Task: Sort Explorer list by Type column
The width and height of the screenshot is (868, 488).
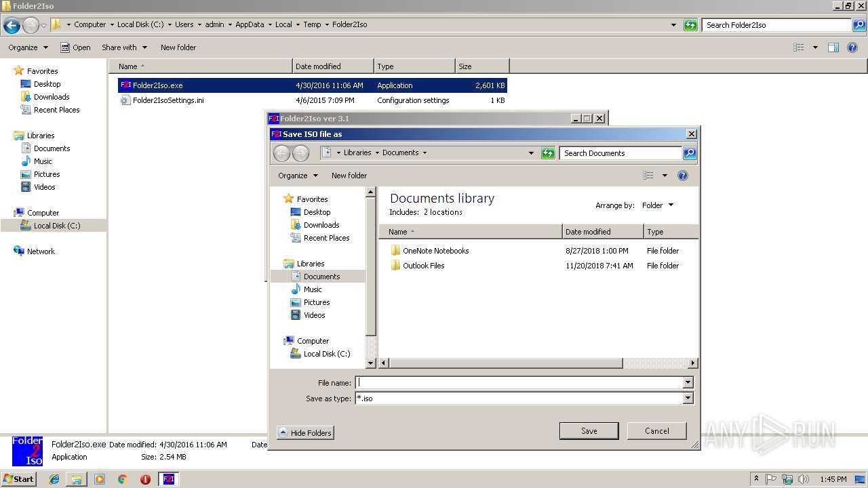Action: [414, 66]
